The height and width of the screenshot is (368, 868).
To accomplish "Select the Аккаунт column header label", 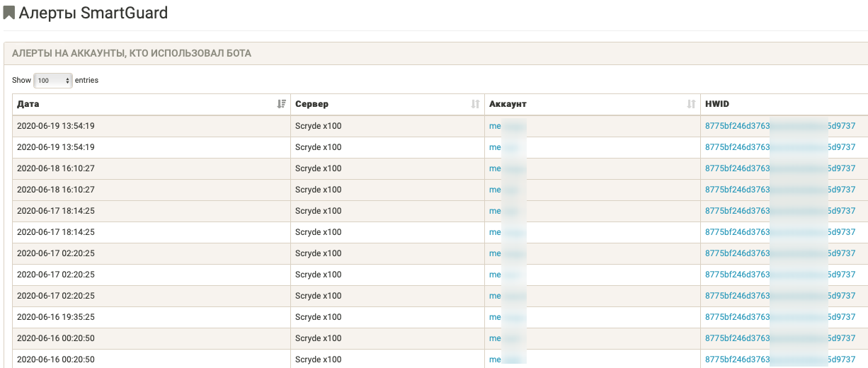I will point(508,104).
